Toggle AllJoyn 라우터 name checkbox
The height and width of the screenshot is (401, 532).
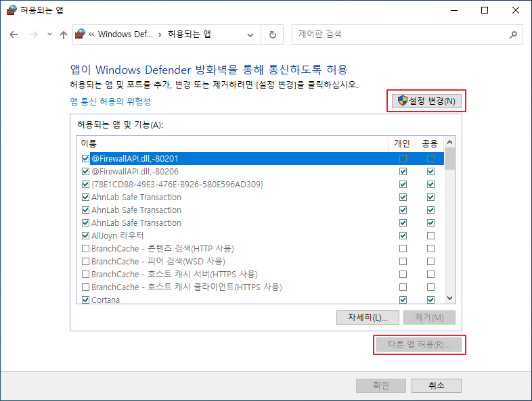pos(85,235)
